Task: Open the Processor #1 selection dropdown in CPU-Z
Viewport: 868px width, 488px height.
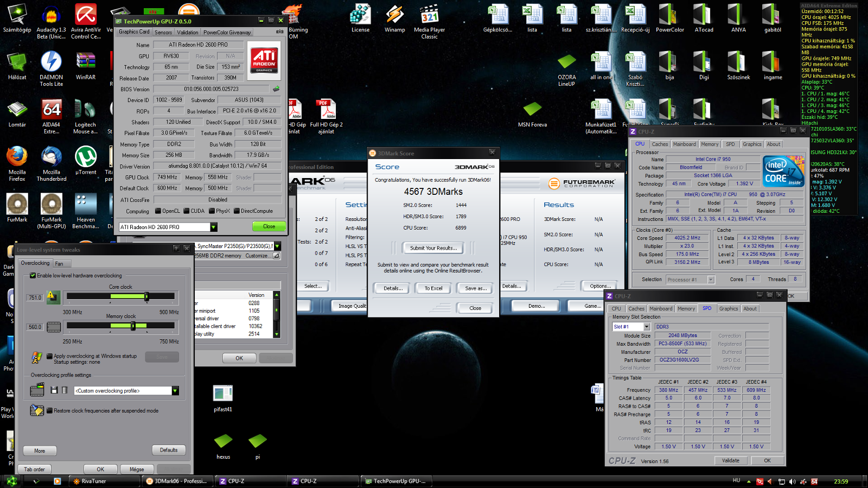Action: [x=711, y=280]
